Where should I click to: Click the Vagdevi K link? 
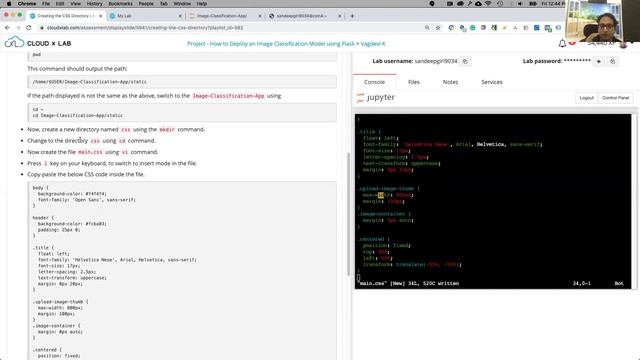click(373, 44)
